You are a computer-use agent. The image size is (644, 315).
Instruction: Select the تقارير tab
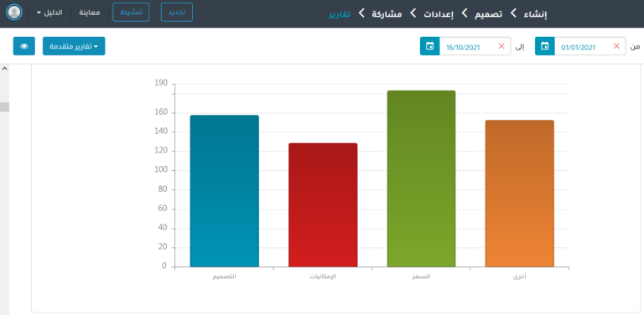pyautogui.click(x=340, y=14)
